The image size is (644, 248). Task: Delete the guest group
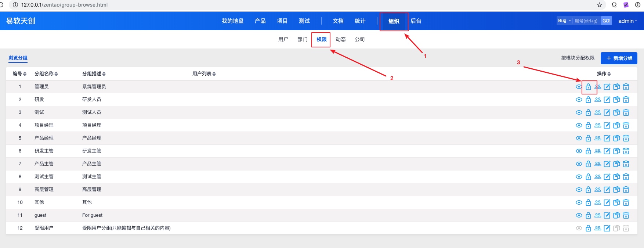coord(626,215)
